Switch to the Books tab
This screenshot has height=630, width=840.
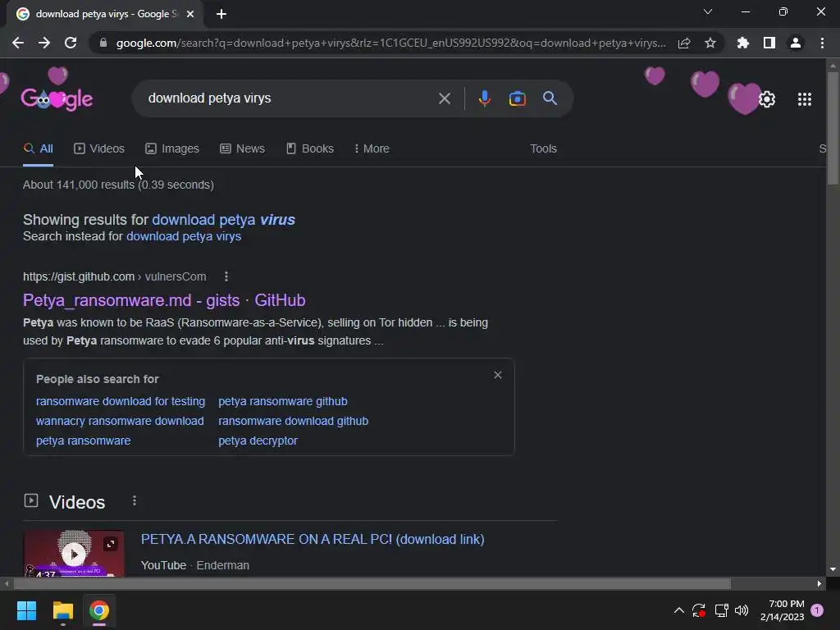click(310, 148)
